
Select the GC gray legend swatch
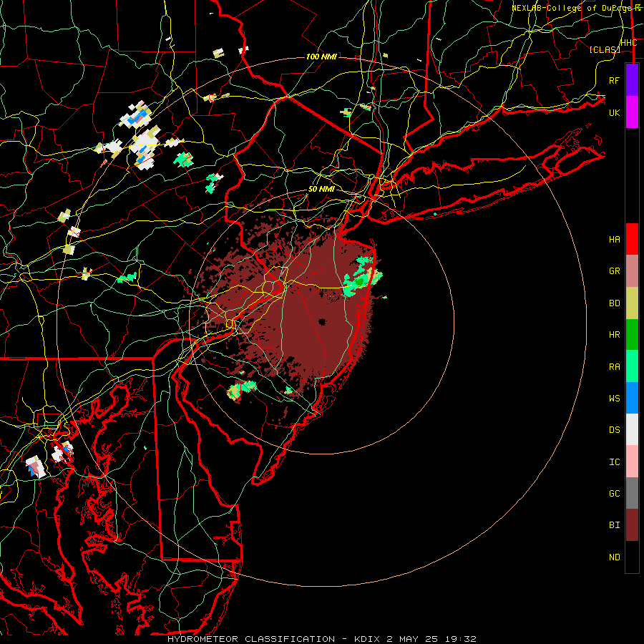click(632, 493)
